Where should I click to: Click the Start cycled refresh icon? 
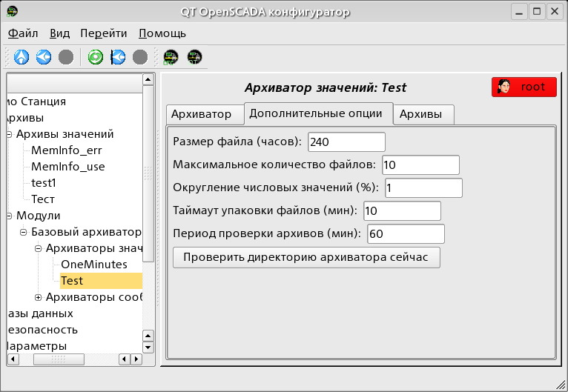(118, 56)
